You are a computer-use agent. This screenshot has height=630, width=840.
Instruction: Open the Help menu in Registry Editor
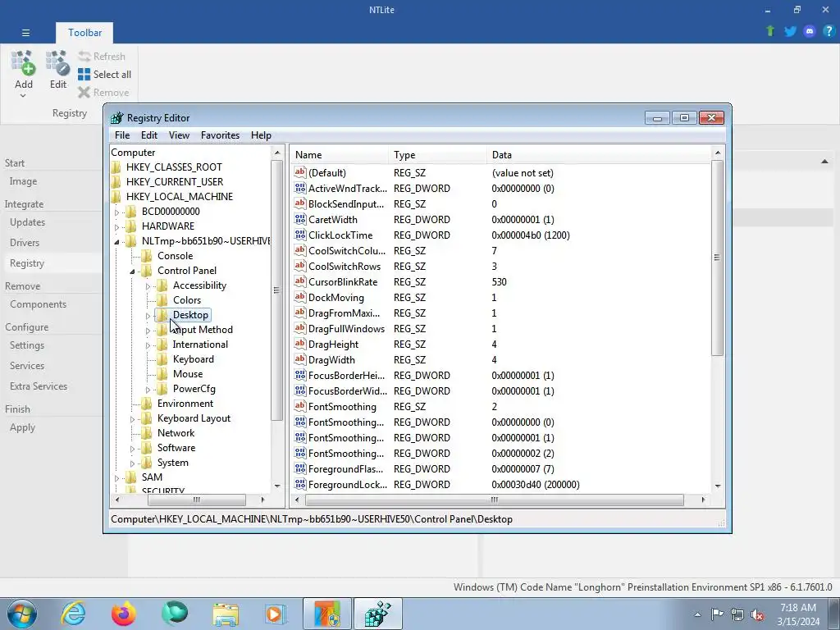[261, 135]
